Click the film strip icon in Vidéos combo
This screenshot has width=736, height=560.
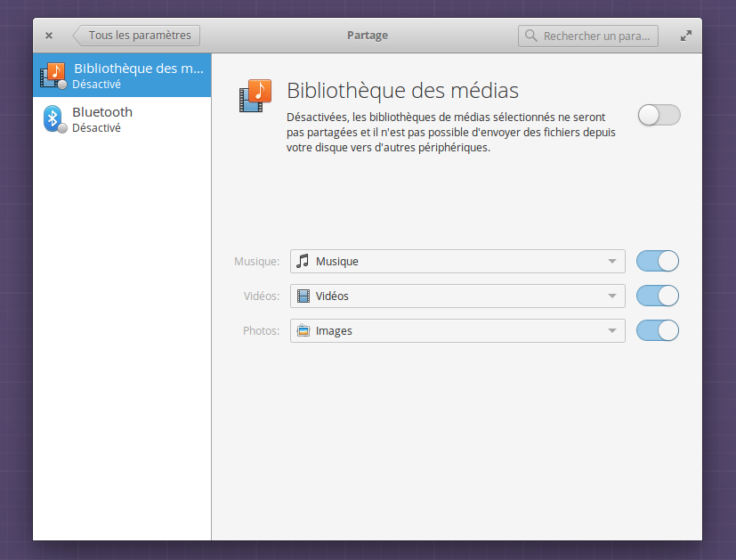303,296
